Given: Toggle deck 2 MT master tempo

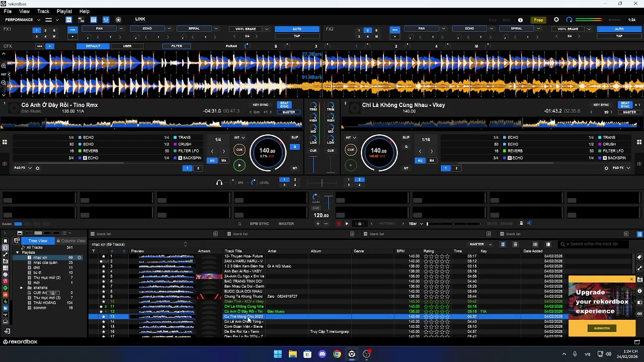Looking at the screenshot, I should (x=406, y=168).
